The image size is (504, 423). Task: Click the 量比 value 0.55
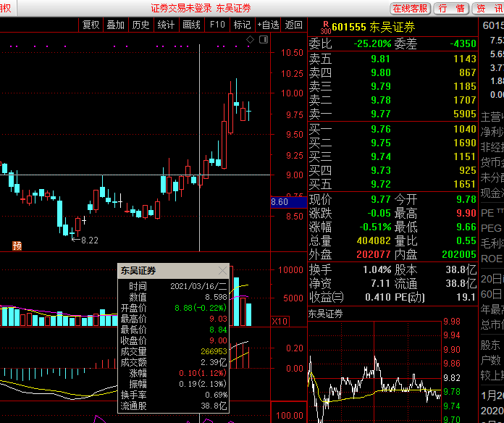(x=466, y=240)
